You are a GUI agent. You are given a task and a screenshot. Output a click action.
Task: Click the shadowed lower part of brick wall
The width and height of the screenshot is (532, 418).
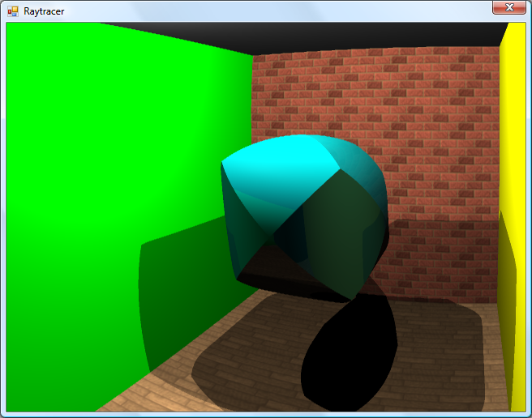(438, 259)
